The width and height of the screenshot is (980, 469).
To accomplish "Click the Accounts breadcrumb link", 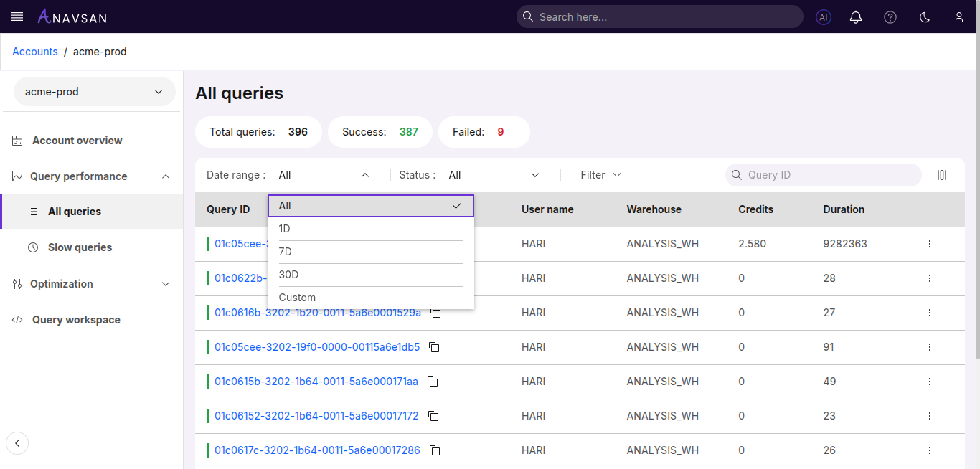I will 35,52.
